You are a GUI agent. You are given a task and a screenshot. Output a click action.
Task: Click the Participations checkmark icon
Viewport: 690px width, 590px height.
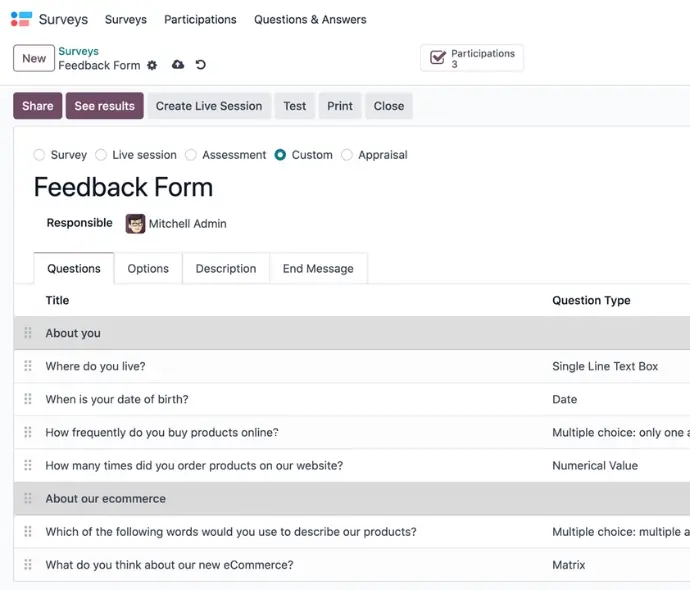[437, 57]
